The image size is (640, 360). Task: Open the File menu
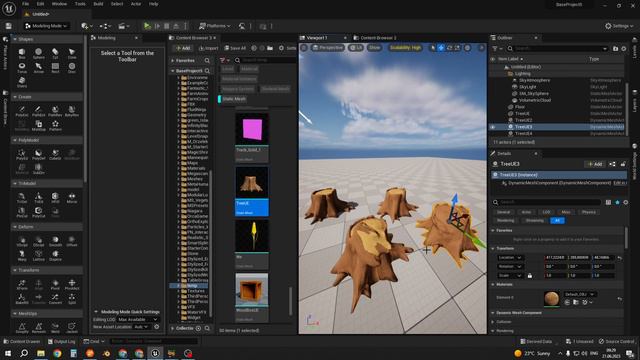[x=25, y=4]
